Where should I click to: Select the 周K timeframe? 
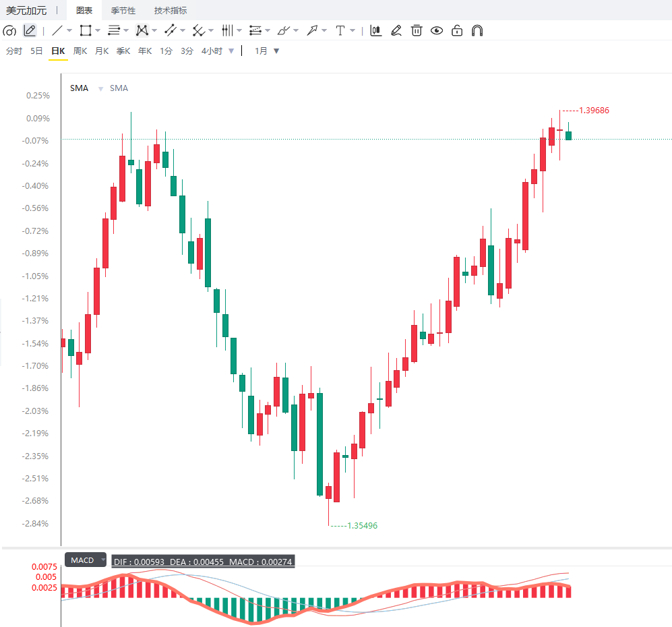pos(80,51)
